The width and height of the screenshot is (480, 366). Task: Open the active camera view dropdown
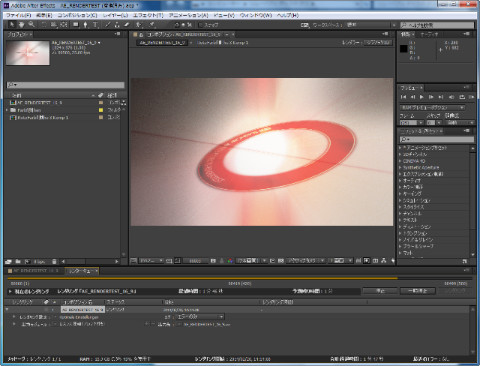pos(305,261)
